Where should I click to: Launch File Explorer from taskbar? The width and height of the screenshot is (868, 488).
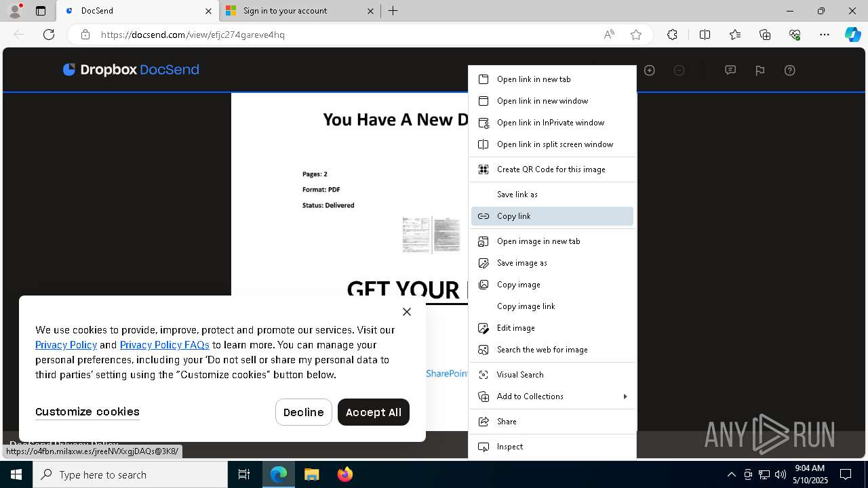point(311,474)
